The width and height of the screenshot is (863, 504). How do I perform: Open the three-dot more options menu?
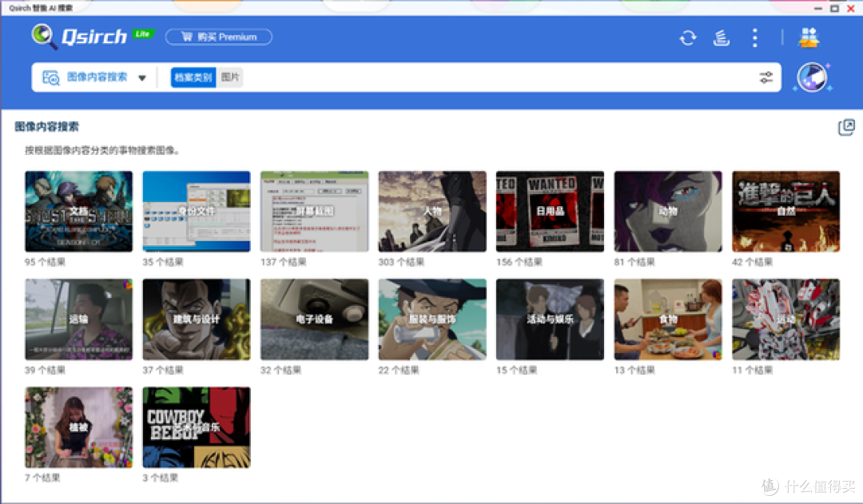tap(754, 38)
